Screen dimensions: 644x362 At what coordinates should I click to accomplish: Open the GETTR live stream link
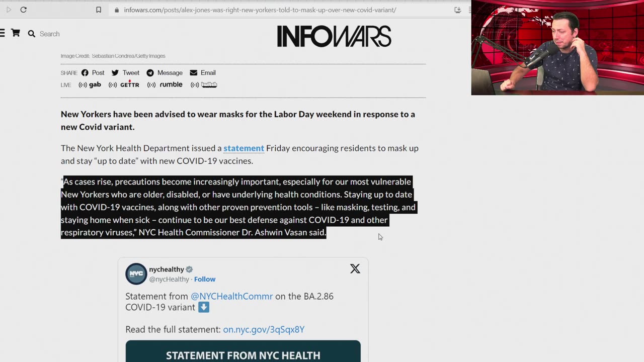point(124,84)
